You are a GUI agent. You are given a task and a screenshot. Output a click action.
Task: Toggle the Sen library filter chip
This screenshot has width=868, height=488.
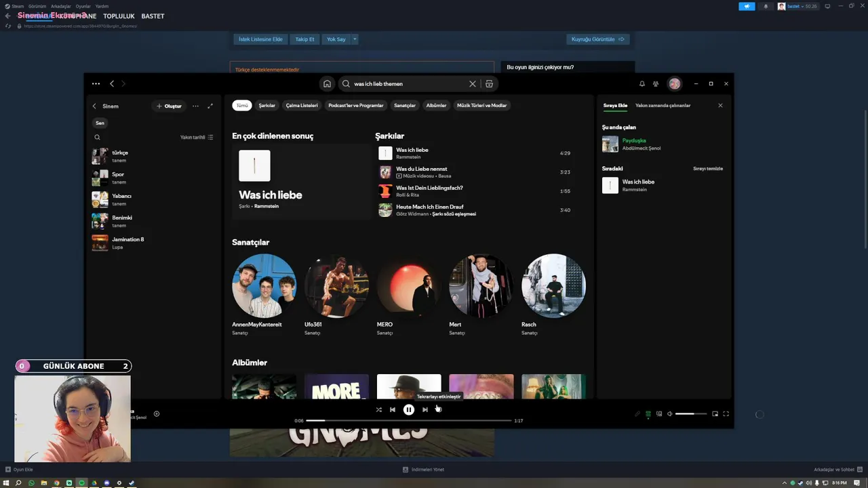tap(100, 123)
